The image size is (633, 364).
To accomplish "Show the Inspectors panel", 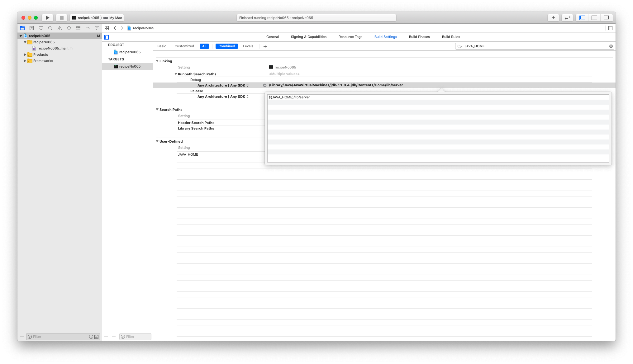I will 607,18.
